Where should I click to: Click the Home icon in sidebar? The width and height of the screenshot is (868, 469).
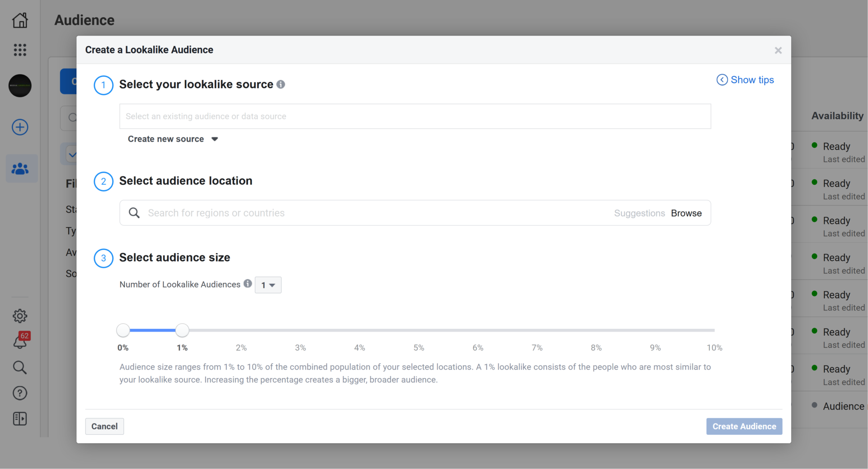pyautogui.click(x=20, y=20)
